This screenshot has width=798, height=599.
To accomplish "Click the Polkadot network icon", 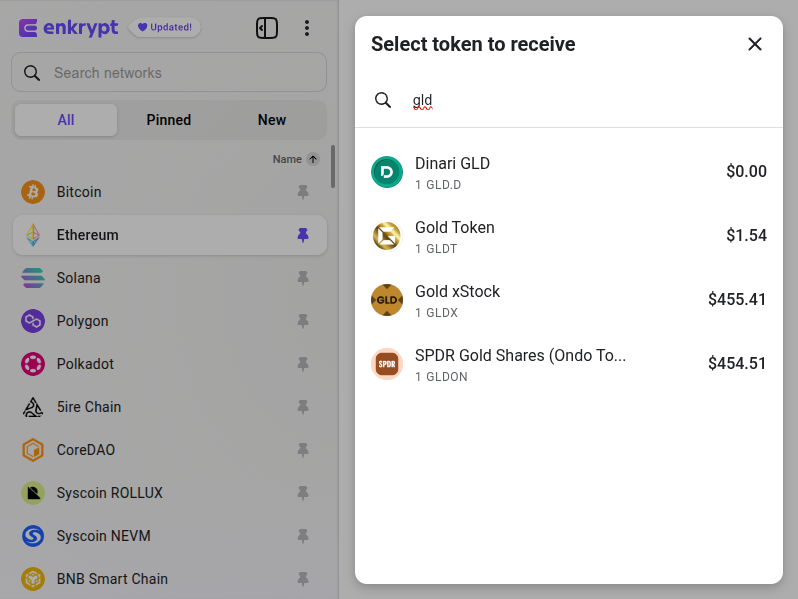I will [33, 364].
